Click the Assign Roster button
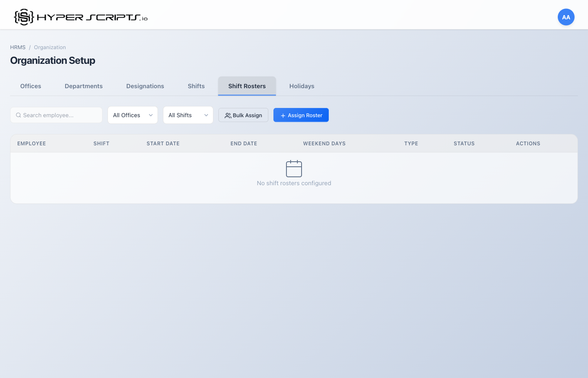 (301, 115)
